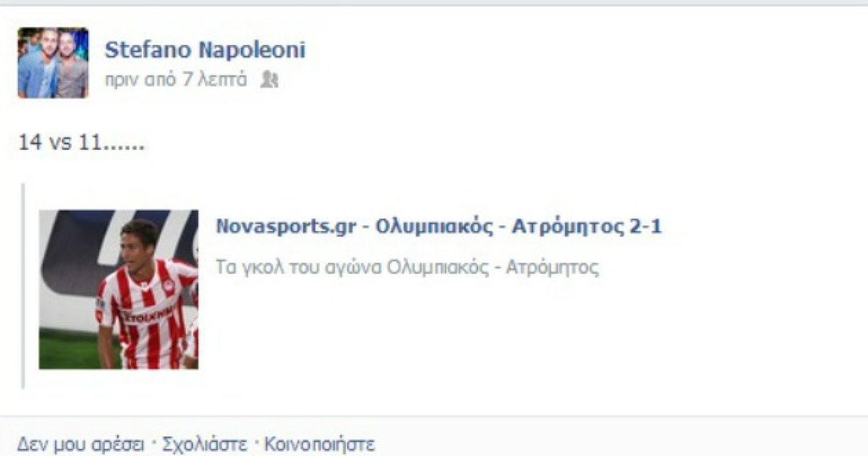Click 'Κοινοποιήστε' to share the post
The image size is (868, 456).
[x=319, y=443]
